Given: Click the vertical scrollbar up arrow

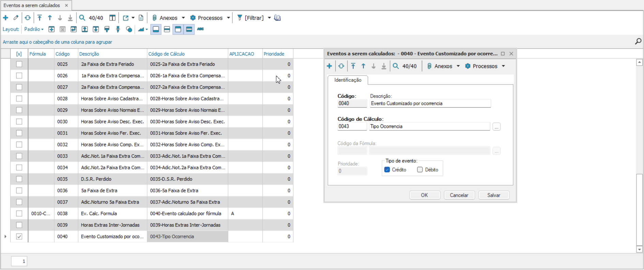Looking at the screenshot, I should tap(640, 62).
